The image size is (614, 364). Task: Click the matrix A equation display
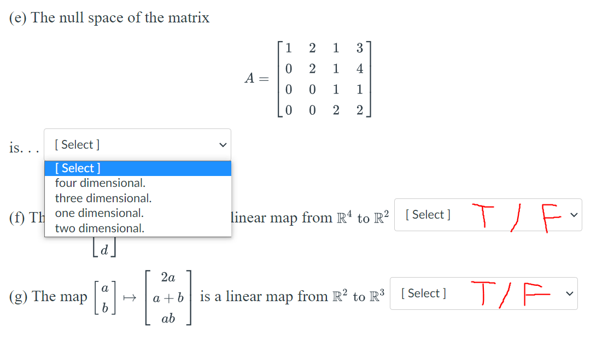(308, 79)
